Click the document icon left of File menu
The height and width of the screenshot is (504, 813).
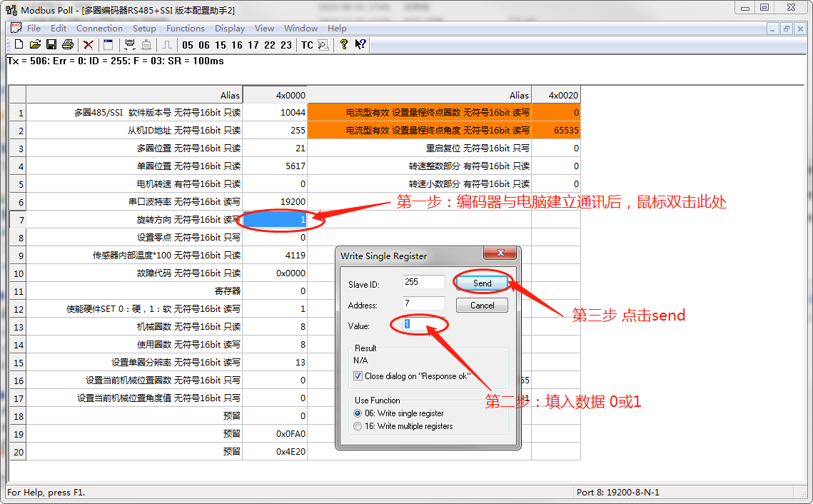(x=16, y=28)
